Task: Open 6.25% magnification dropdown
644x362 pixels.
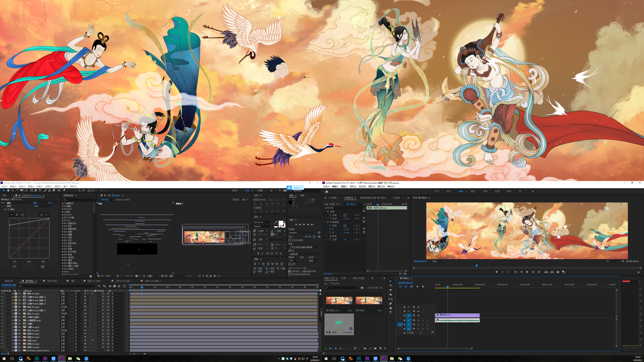Action: click(110, 276)
